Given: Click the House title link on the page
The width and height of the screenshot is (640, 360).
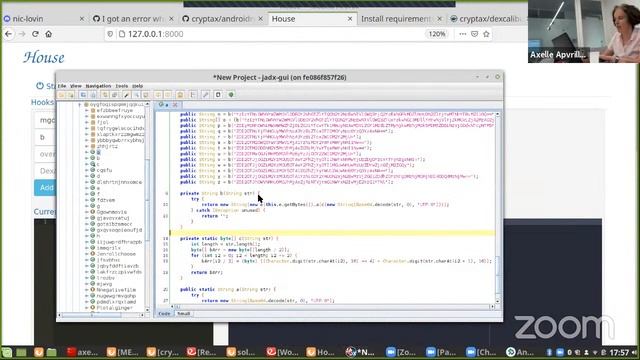Looking at the screenshot, I should [x=44, y=58].
